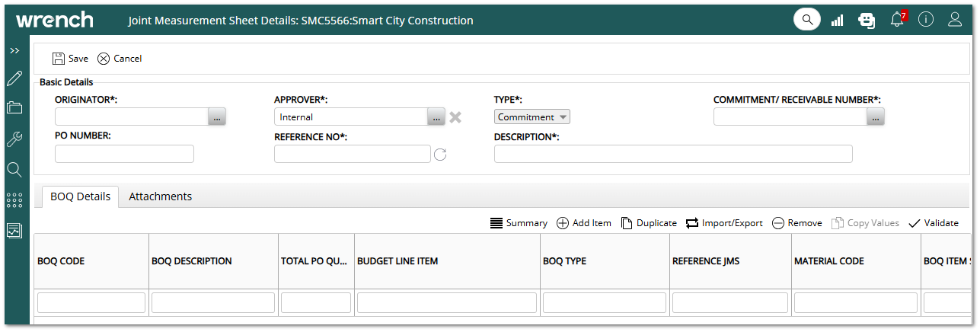The height and width of the screenshot is (332, 980).
Task: Remove the selected BOQ item
Action: coord(796,223)
